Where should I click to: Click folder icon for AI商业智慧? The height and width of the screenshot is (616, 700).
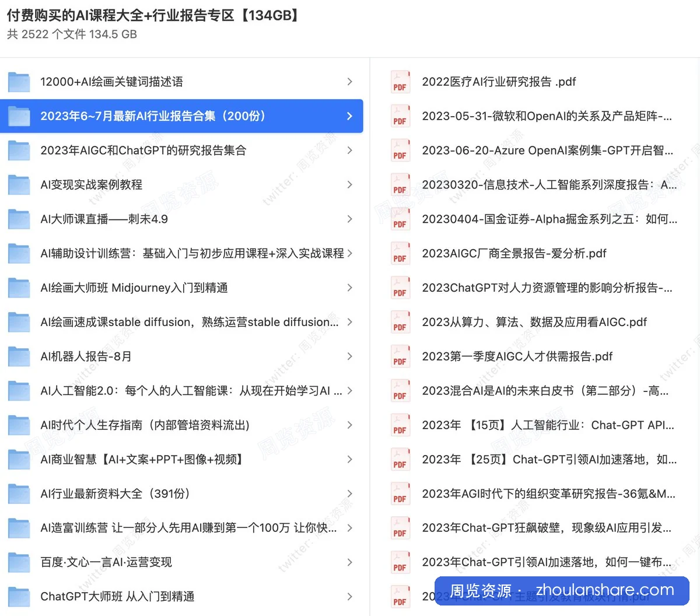(x=19, y=460)
